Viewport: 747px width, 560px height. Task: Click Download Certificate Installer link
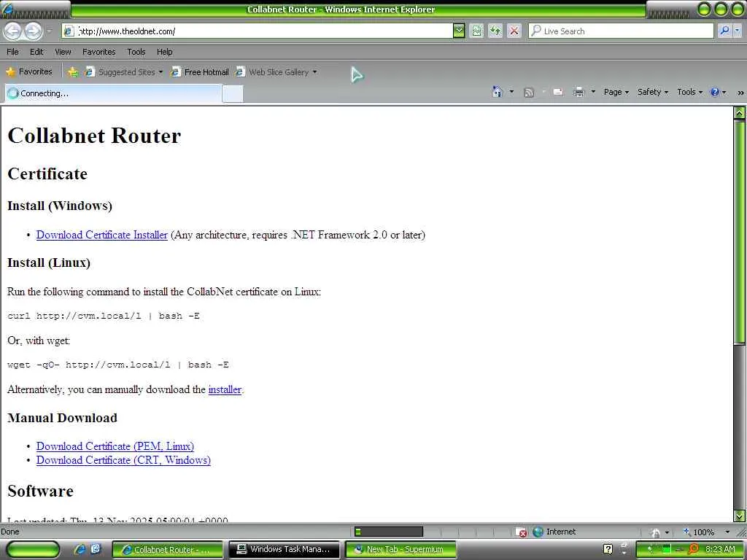tap(102, 235)
